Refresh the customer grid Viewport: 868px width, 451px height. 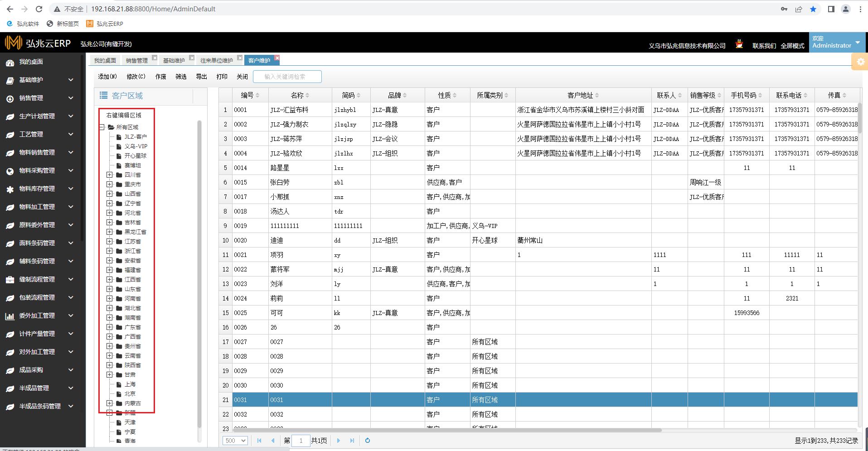(x=368, y=441)
